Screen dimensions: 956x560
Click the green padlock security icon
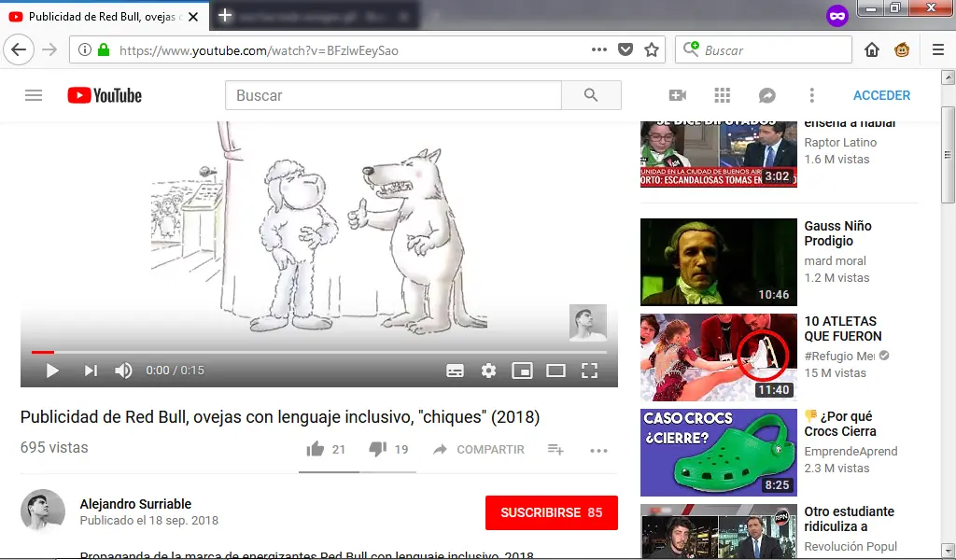[104, 50]
